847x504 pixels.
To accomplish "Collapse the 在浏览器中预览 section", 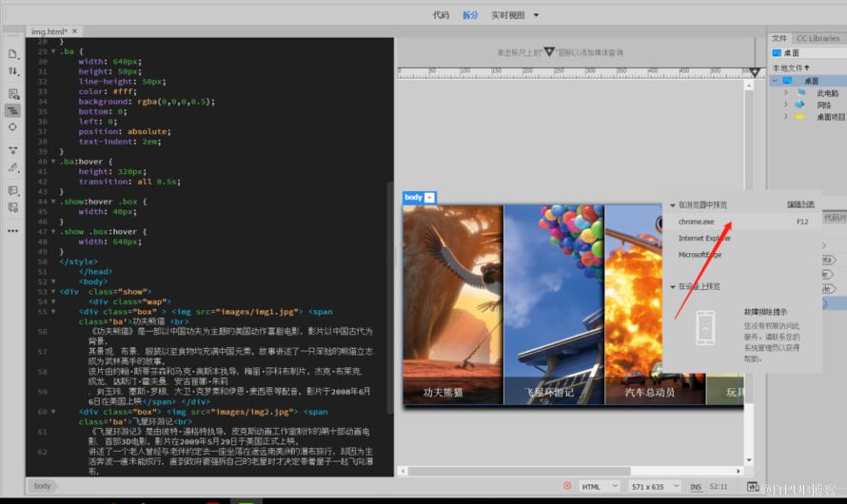I will (x=673, y=205).
